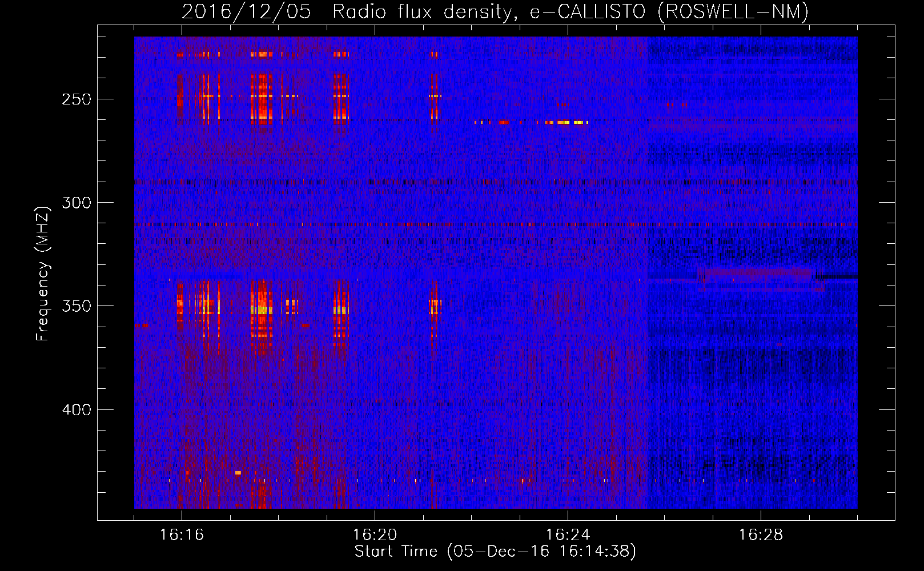Click the 16:28 time tick label

pos(761,535)
